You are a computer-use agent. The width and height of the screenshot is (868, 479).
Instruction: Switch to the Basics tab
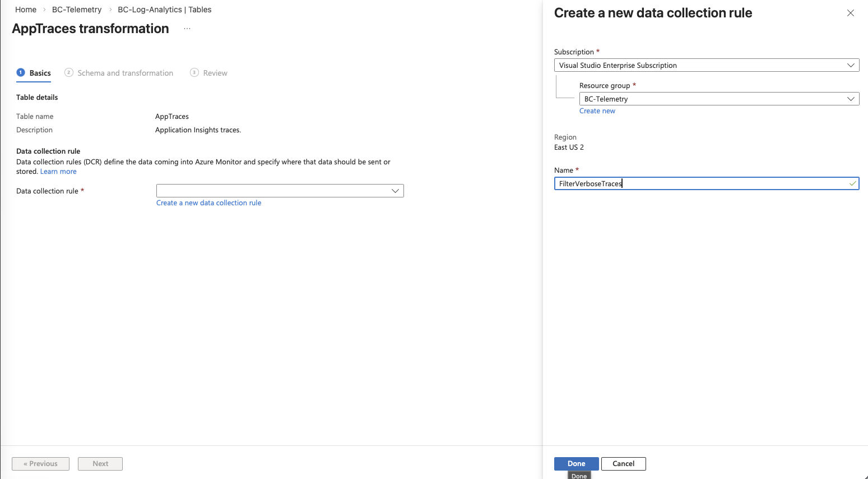coord(40,73)
